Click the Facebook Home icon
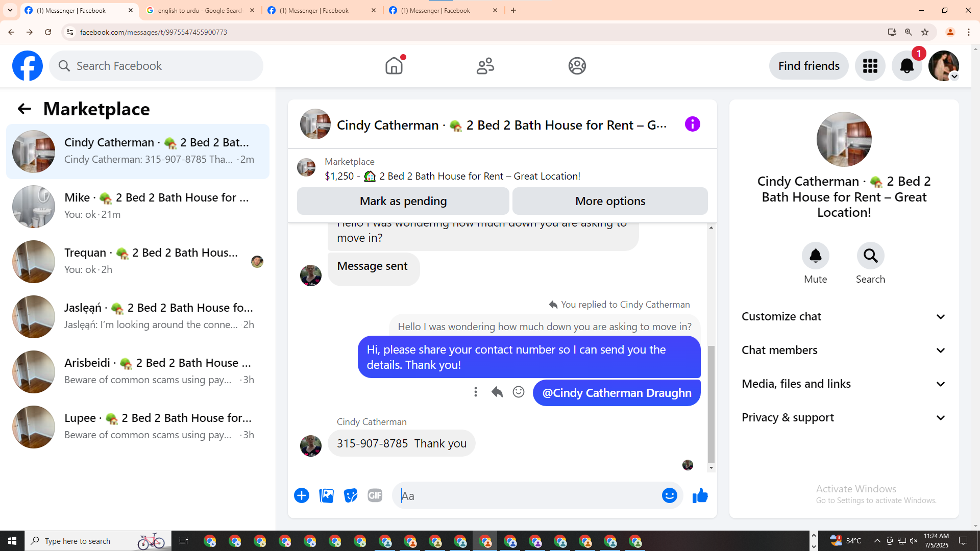This screenshot has width=980, height=551. (x=394, y=66)
